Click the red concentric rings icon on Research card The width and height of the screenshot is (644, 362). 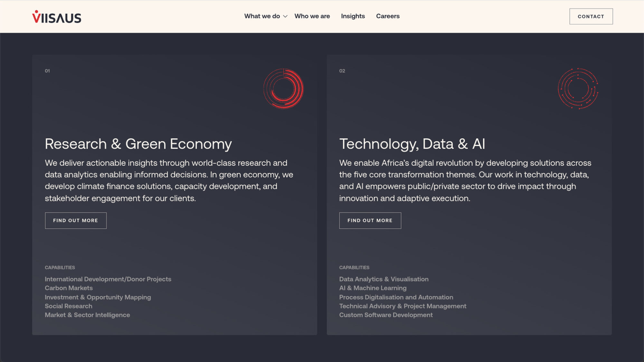[283, 88]
